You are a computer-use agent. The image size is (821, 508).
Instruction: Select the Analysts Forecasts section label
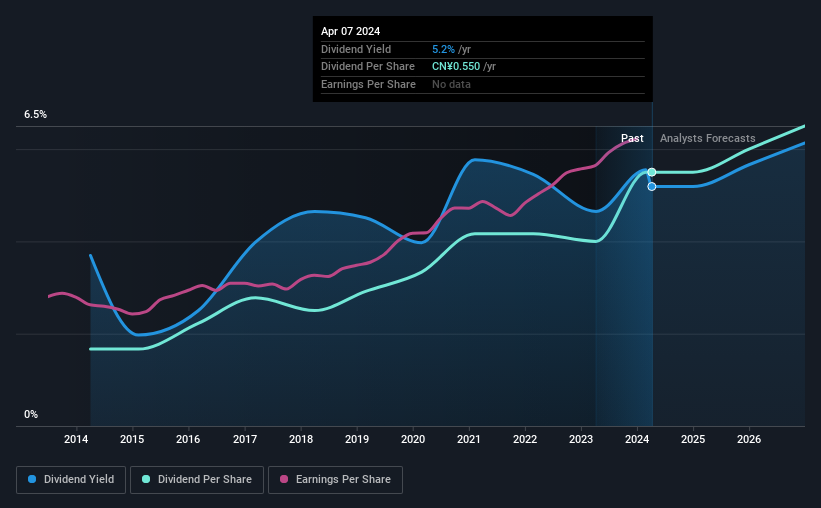click(707, 138)
